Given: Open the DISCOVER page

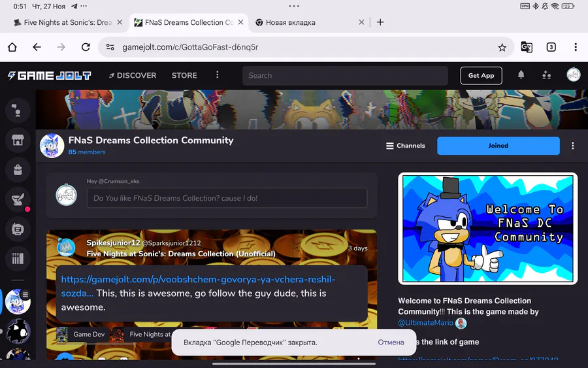Looking at the screenshot, I should point(133,75).
